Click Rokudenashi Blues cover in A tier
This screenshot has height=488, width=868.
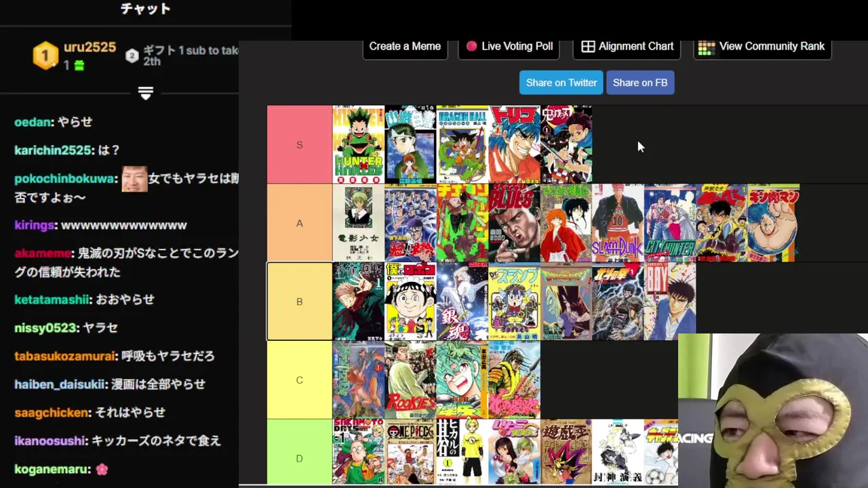pyautogui.click(x=515, y=223)
